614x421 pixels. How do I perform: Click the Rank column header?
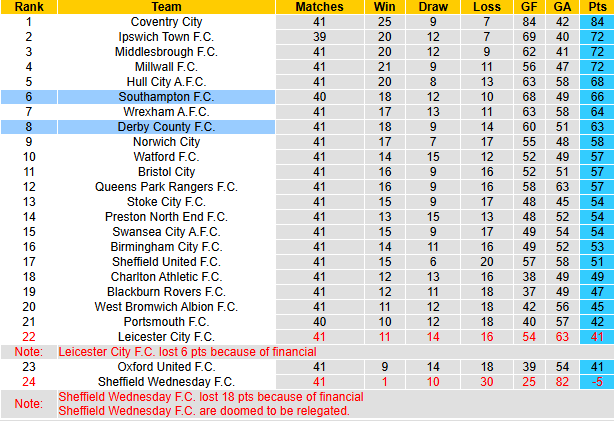coord(28,6)
